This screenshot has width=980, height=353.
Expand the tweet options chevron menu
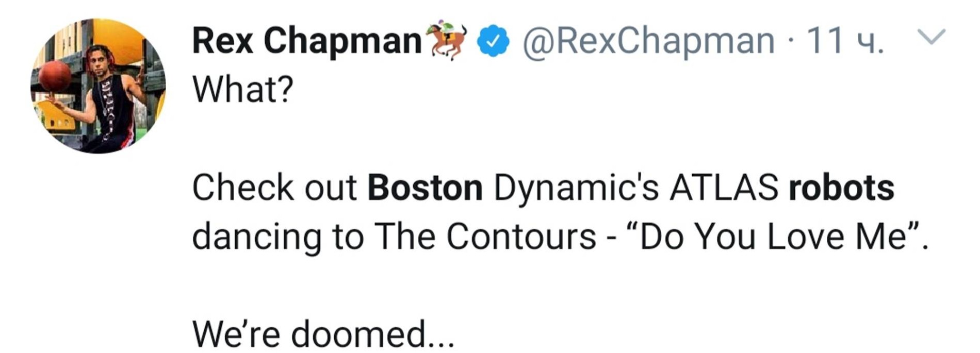click(x=932, y=37)
